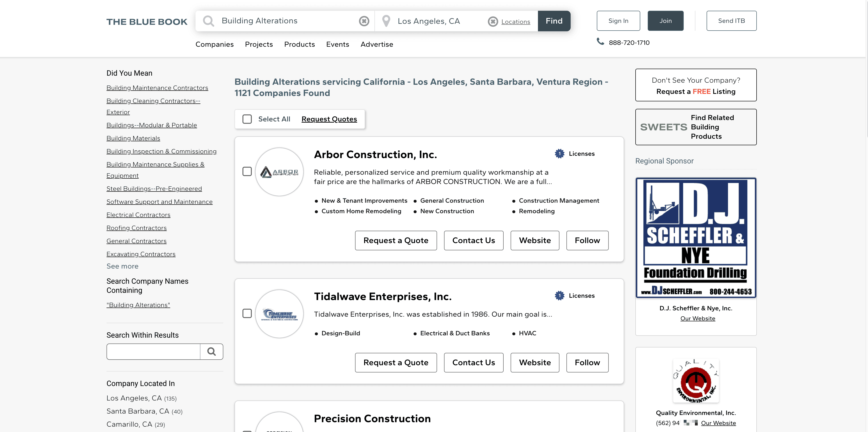The image size is (868, 432).
Task: Click Tidalwave Enterprises Licenses badge icon
Action: pyautogui.click(x=559, y=296)
